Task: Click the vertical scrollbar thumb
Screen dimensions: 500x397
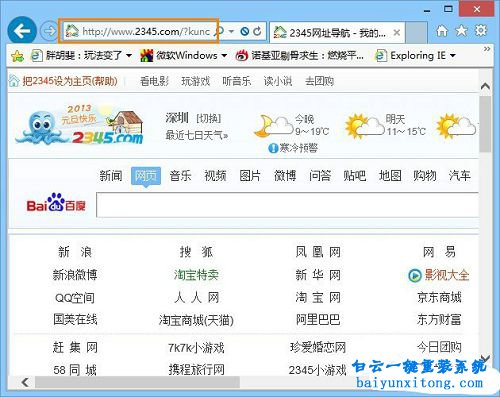Action: (485, 124)
